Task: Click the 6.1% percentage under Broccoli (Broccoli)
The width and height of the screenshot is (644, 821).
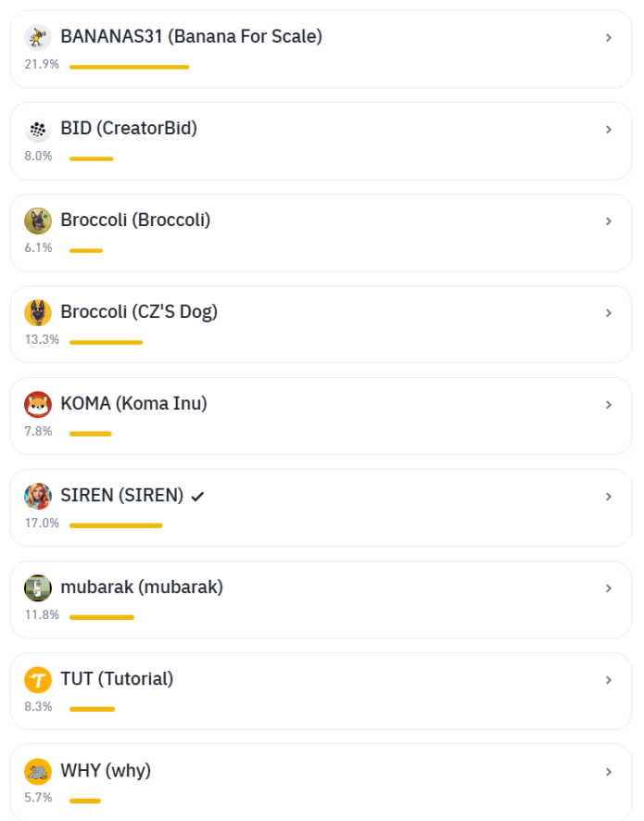Action: [x=38, y=248]
